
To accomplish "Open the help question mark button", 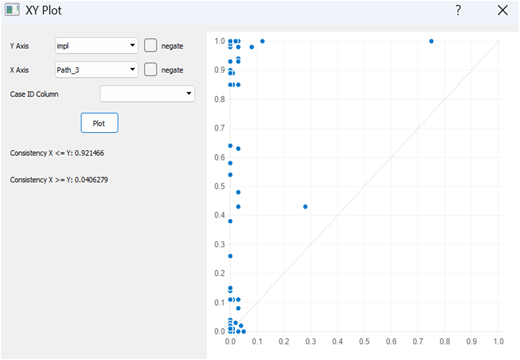I will (x=458, y=10).
